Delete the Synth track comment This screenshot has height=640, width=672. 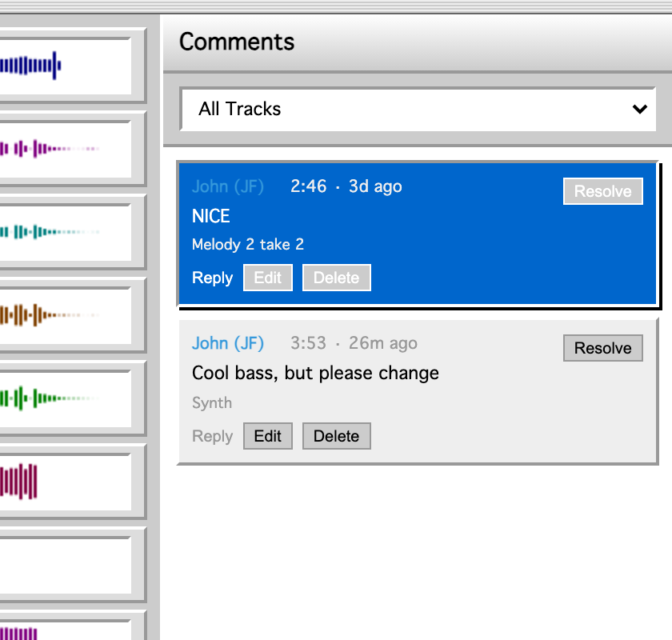pos(336,436)
